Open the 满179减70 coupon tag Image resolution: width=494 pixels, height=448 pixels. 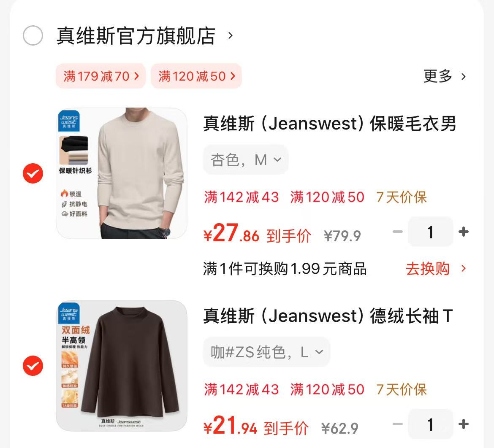tap(101, 76)
